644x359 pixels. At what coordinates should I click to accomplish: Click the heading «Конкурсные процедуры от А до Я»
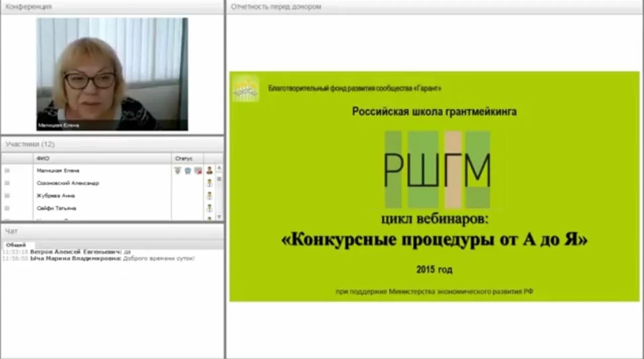pos(434,240)
